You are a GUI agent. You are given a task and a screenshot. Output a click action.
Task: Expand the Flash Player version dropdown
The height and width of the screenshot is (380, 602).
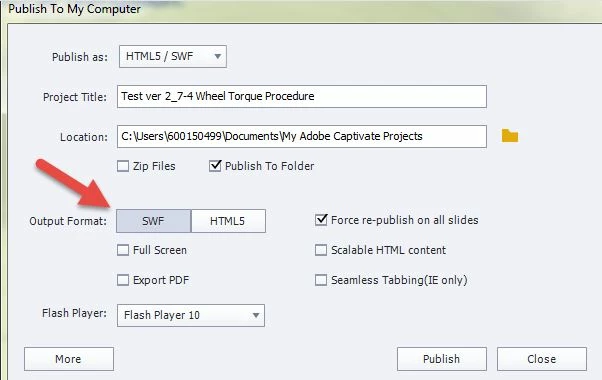[191, 316]
